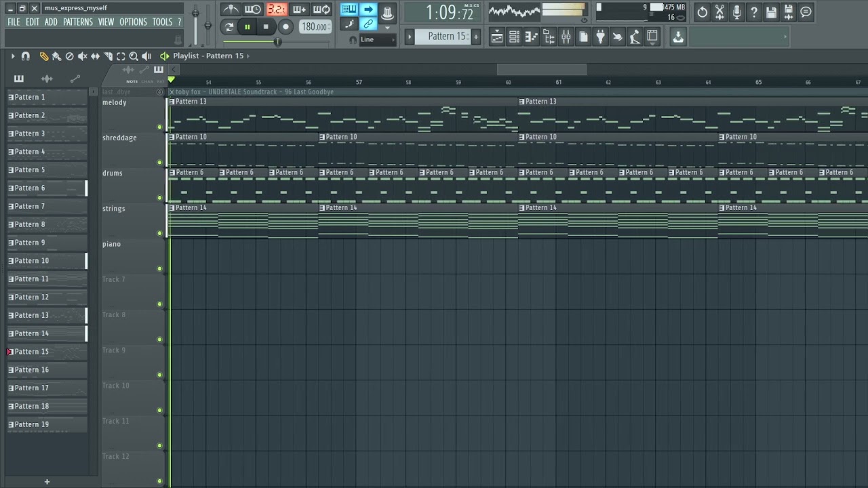Open the FILE menu

click(14, 22)
